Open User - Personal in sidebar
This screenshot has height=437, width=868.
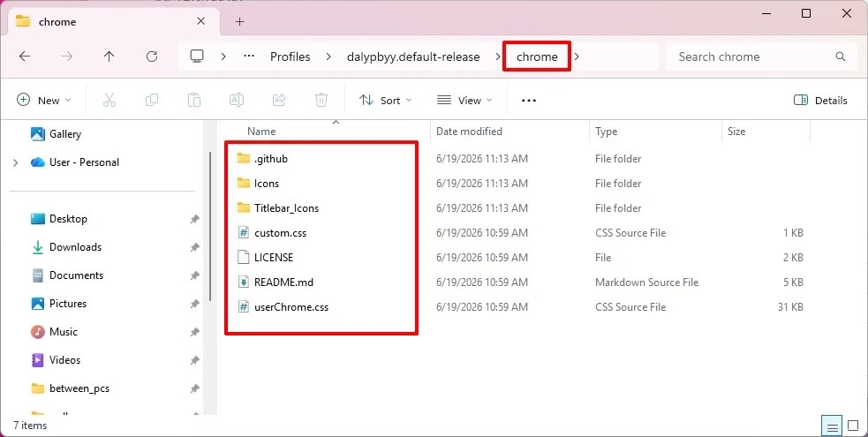tap(84, 162)
